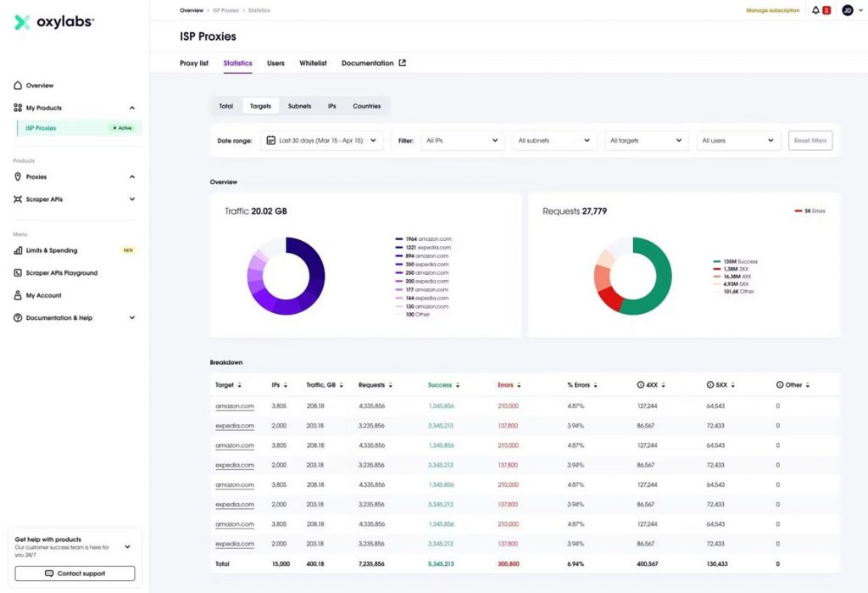Switch to the Subnets sub-tab

coord(299,106)
